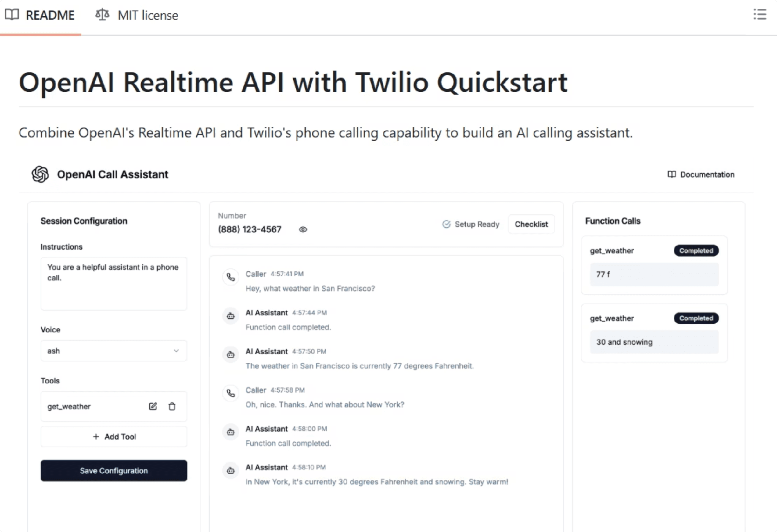Click the Add Tool button
777x532 pixels.
(114, 436)
